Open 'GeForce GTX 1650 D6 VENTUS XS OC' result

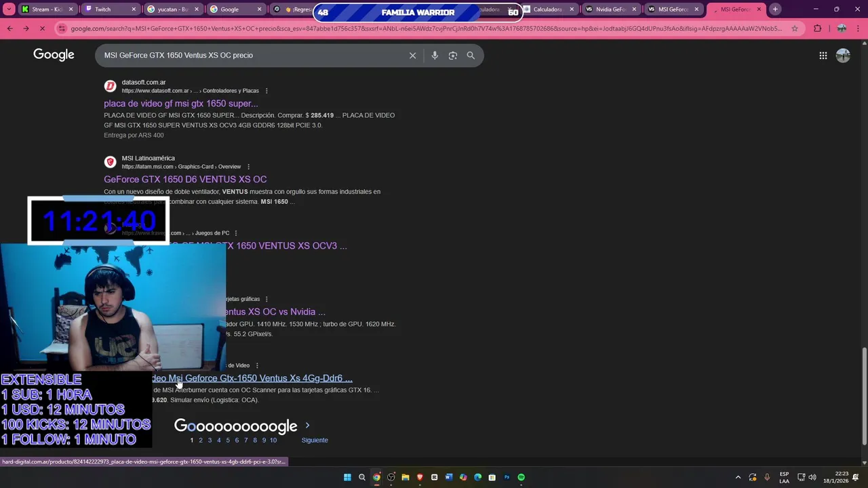(185, 180)
